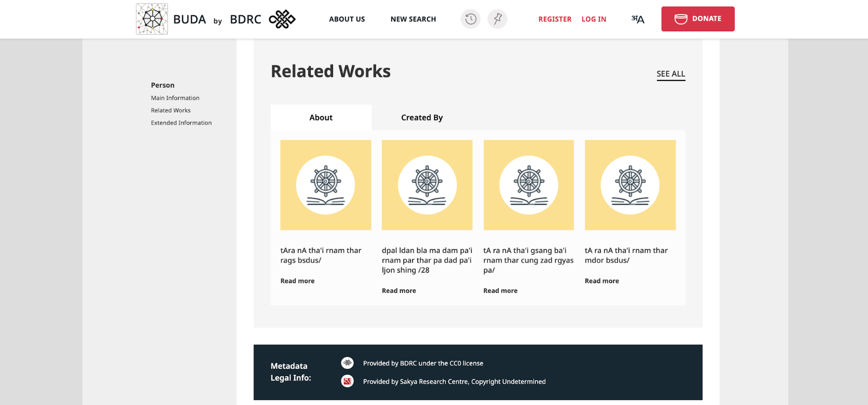This screenshot has width=868, height=405.
Task: Go to New Search
Action: tap(413, 19)
